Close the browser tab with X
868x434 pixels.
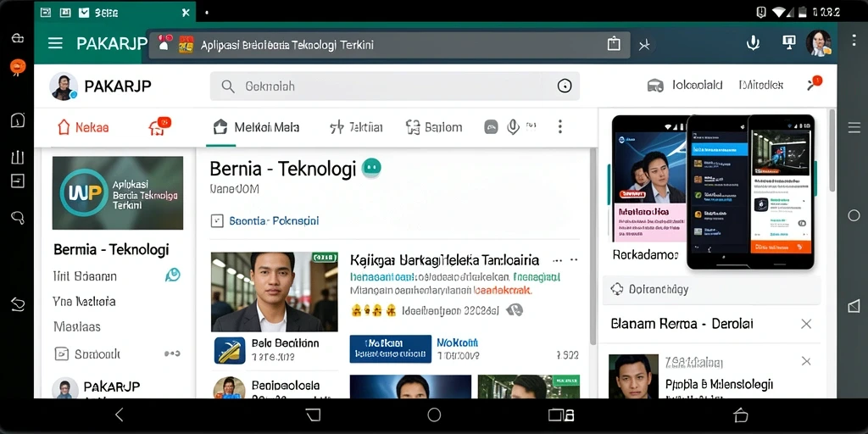(186, 12)
